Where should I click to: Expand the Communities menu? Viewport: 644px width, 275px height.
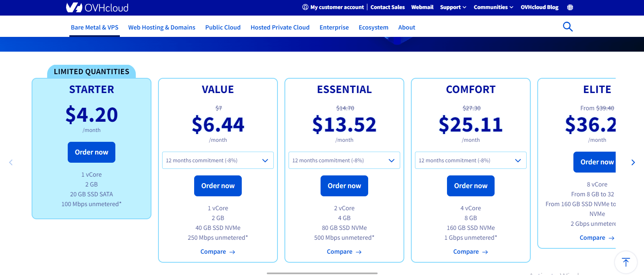pyautogui.click(x=493, y=7)
